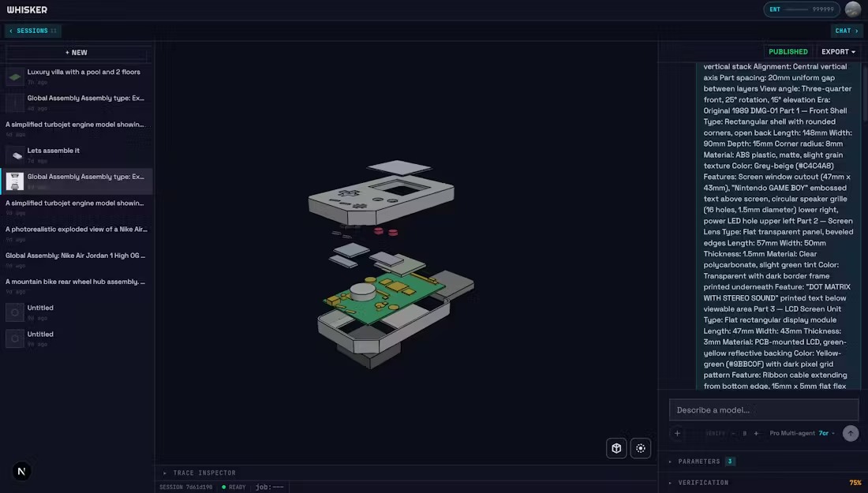Viewport: 868px width, 493px height.
Task: Click the ENT credits progress bar
Action: pyautogui.click(x=796, y=9)
